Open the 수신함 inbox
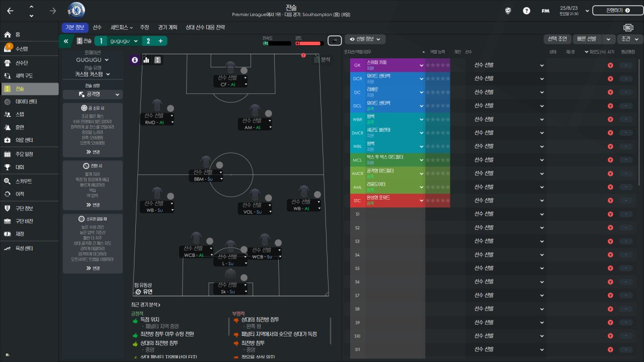 coord(29,49)
